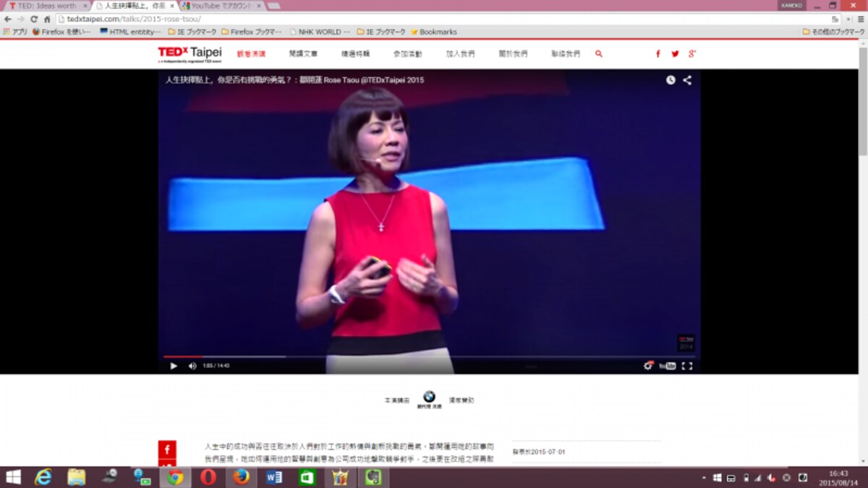
Task: Play the TEDxTaipei video
Action: [x=174, y=366]
